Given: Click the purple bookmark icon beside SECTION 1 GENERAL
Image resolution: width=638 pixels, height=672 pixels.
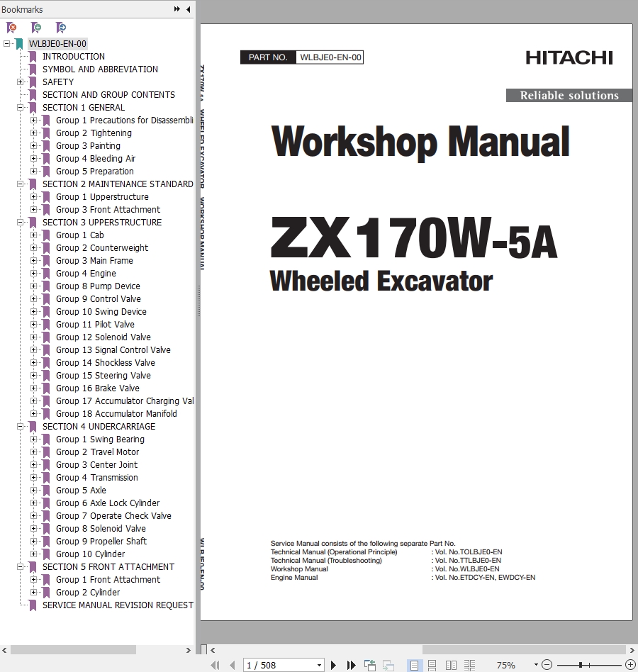Looking at the screenshot, I should pyautogui.click(x=33, y=108).
